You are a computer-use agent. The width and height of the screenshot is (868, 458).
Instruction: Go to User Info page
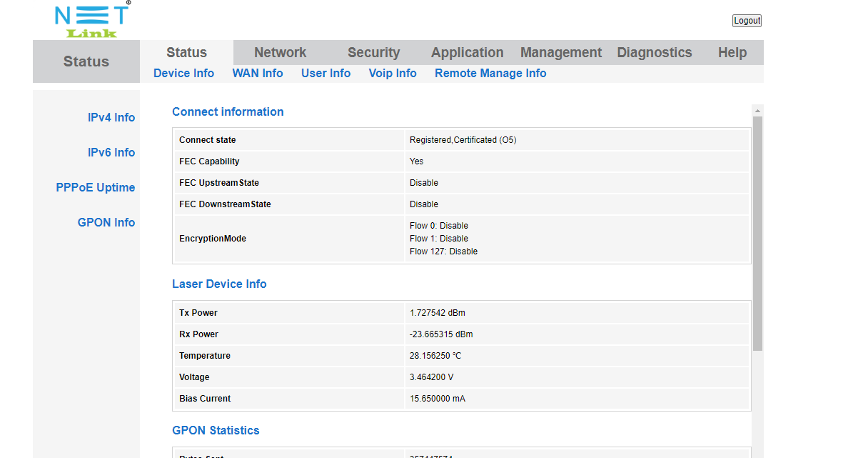pos(325,73)
